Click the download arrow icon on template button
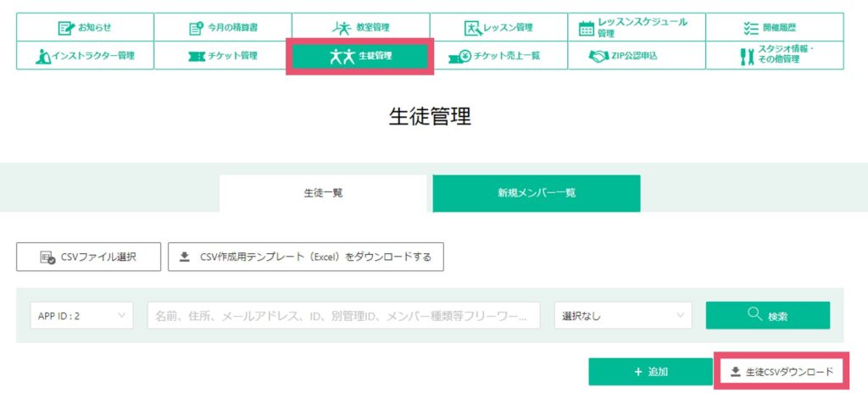868x393 pixels. tap(185, 257)
